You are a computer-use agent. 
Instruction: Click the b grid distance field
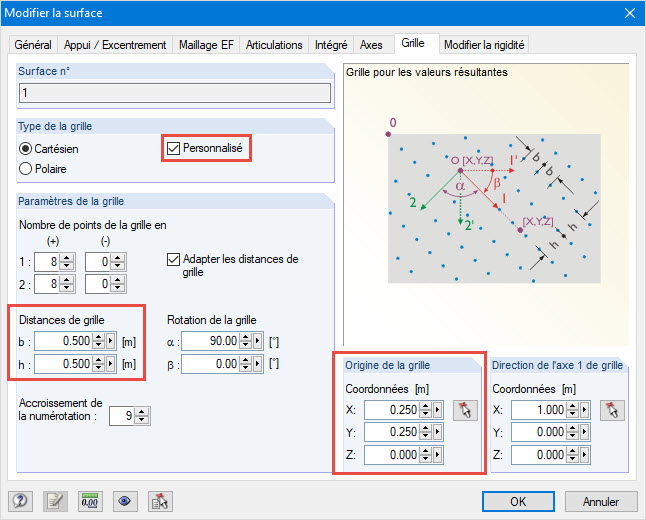[x=63, y=341]
